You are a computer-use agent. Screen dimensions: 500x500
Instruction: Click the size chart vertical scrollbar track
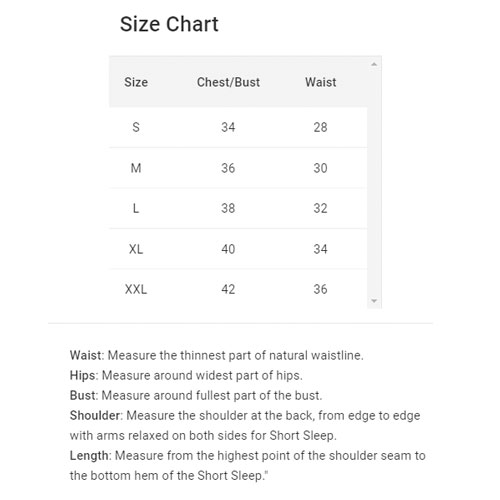click(374, 183)
